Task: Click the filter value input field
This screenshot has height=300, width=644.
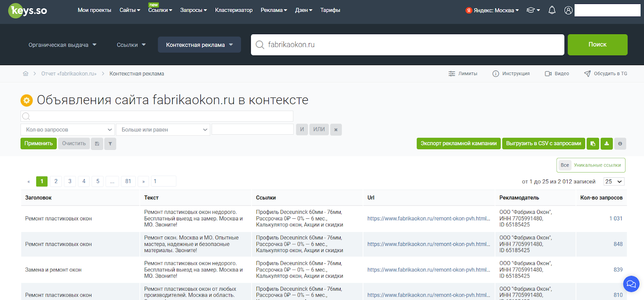Action: (253, 129)
